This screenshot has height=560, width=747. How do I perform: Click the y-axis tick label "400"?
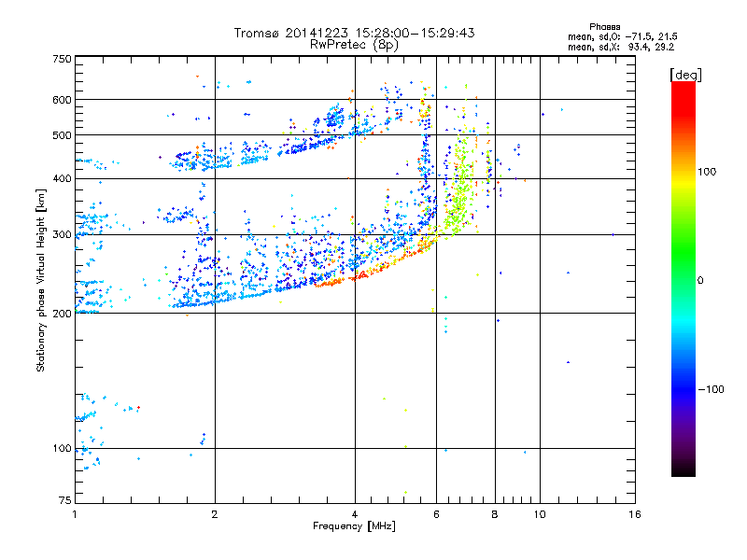[x=62, y=179]
